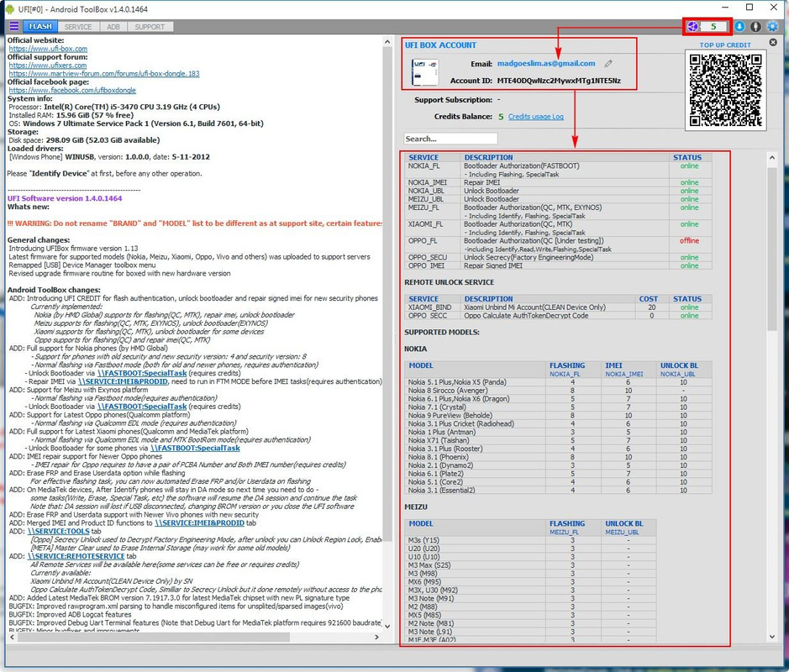Click the dark USB device icon
The width and height of the screenshot is (789, 672).
[x=755, y=26]
